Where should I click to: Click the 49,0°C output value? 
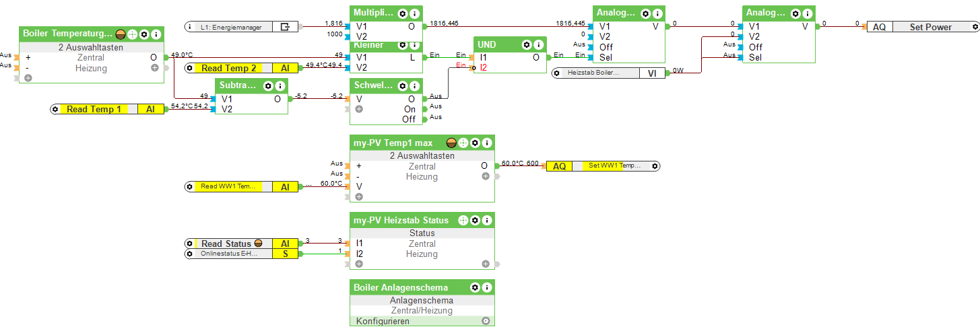click(182, 55)
